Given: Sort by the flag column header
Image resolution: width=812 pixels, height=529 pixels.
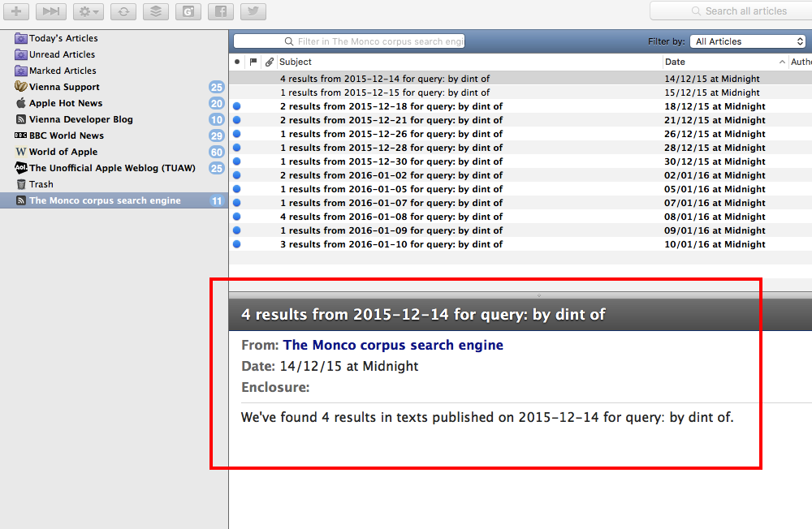Looking at the screenshot, I should click(x=253, y=62).
